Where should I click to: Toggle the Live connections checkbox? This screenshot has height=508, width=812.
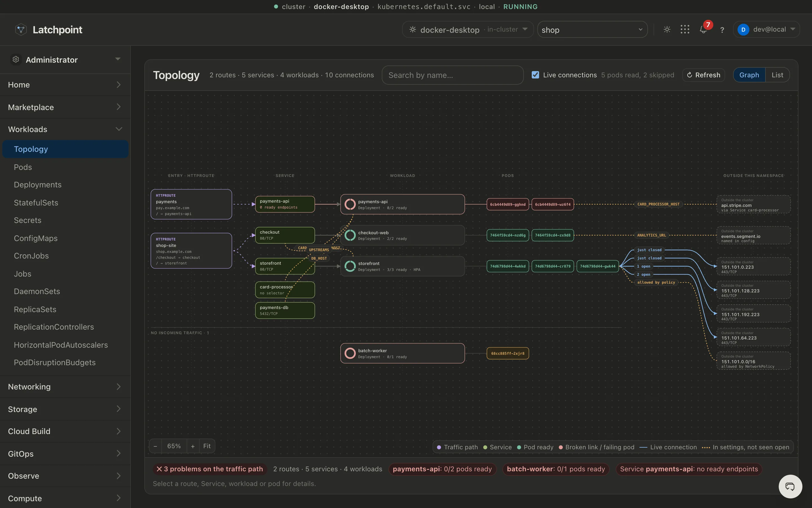pyautogui.click(x=535, y=75)
